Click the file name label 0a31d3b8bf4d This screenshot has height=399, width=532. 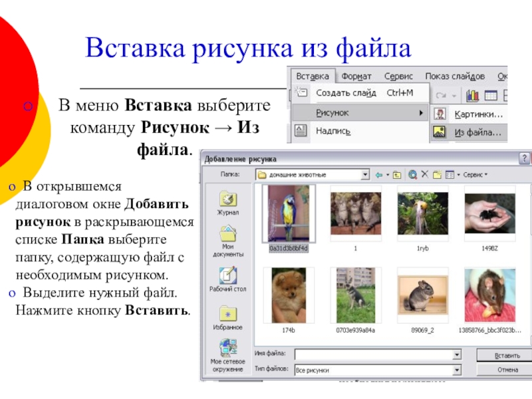289,248
